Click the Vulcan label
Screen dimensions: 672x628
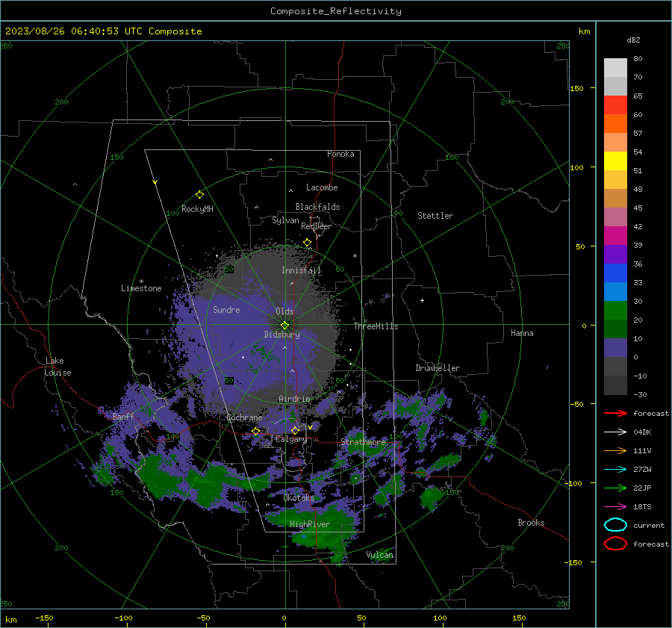(380, 555)
